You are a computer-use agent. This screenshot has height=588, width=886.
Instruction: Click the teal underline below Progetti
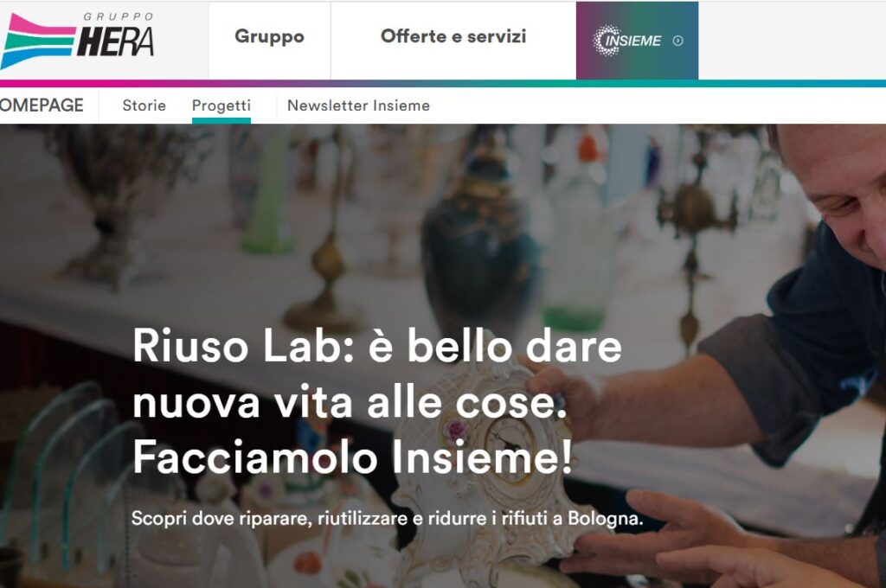[221, 120]
